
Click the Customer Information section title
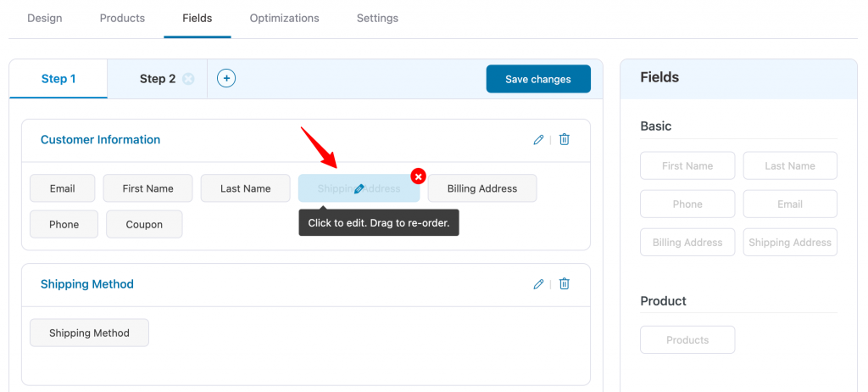[x=100, y=140]
